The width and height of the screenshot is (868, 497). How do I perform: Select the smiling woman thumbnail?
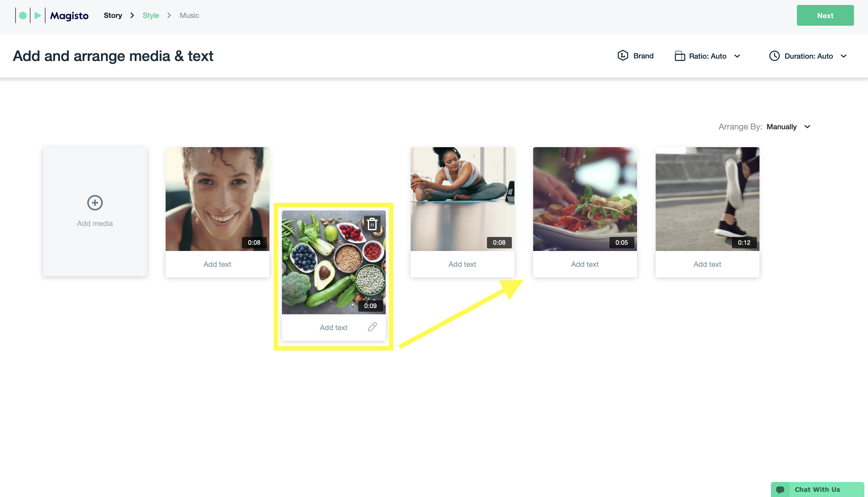tap(218, 199)
